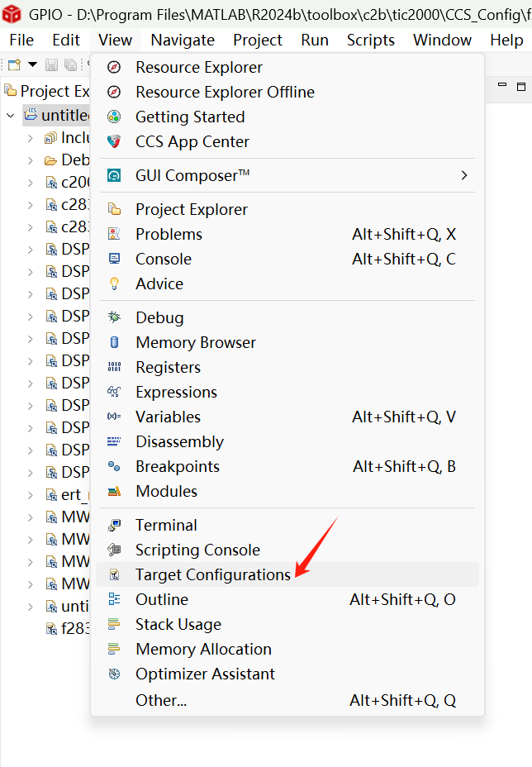This screenshot has height=767, width=532.
Task: Click the Save toolbar icon
Action: coord(51,64)
